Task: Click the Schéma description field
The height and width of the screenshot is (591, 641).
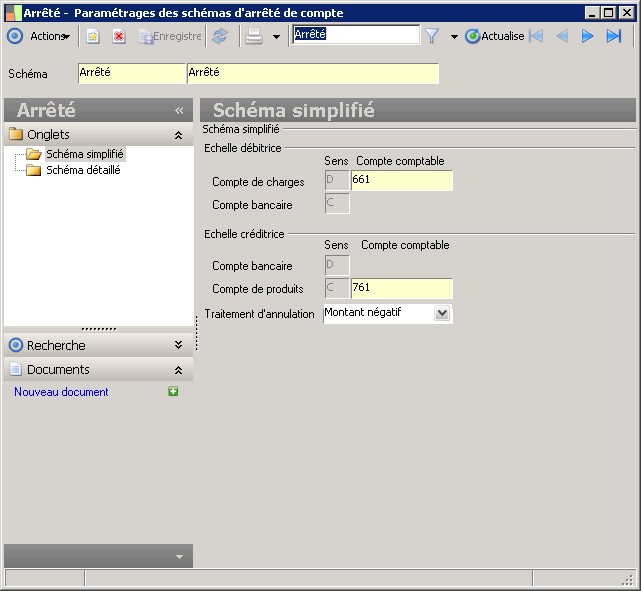Action: point(313,73)
